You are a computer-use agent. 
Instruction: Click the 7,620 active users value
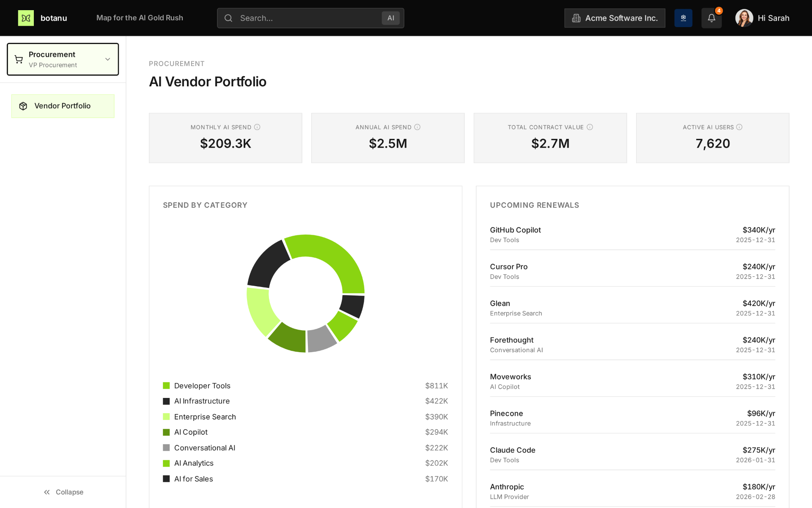(713, 144)
